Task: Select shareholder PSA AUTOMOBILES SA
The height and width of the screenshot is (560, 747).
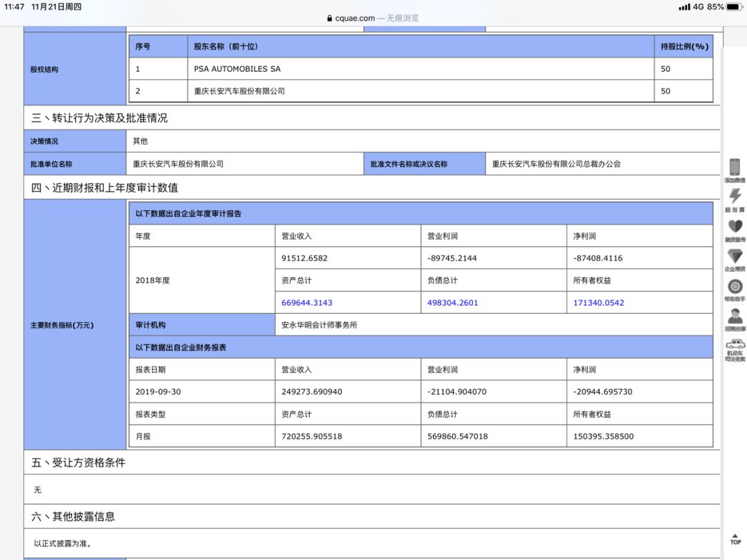Action: (x=237, y=68)
